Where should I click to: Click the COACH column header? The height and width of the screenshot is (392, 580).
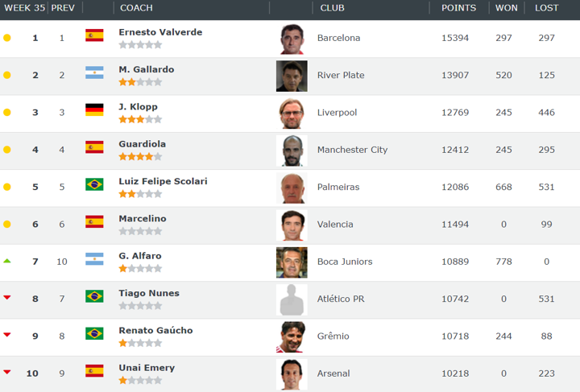tap(136, 8)
